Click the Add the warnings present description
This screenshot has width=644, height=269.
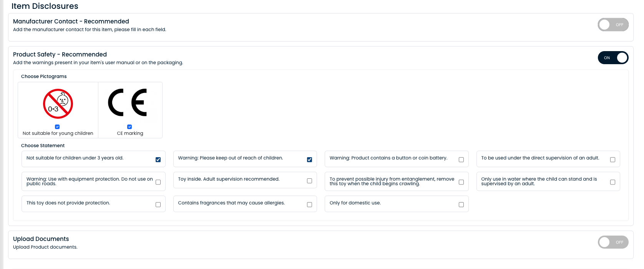(98, 63)
